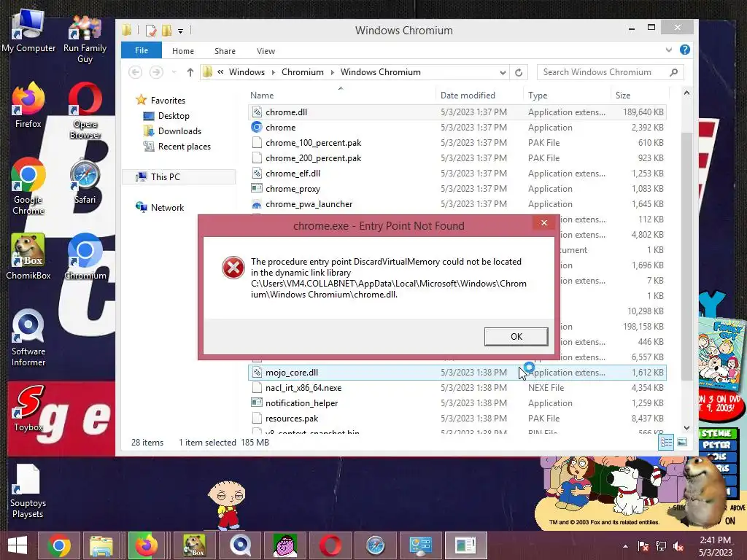Expand the Windows breadcrumb arrow in address bar
Screen dimensions: 747x560
(x=273, y=72)
